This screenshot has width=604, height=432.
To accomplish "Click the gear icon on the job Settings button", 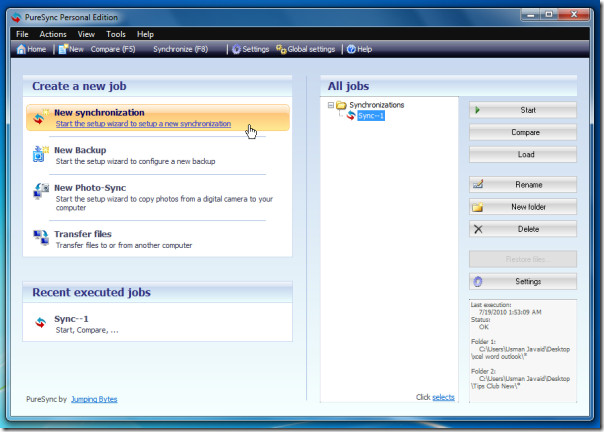I will tap(478, 282).
